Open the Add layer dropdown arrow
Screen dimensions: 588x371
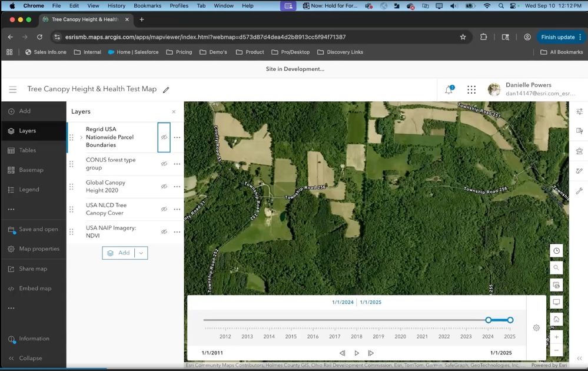click(x=141, y=253)
